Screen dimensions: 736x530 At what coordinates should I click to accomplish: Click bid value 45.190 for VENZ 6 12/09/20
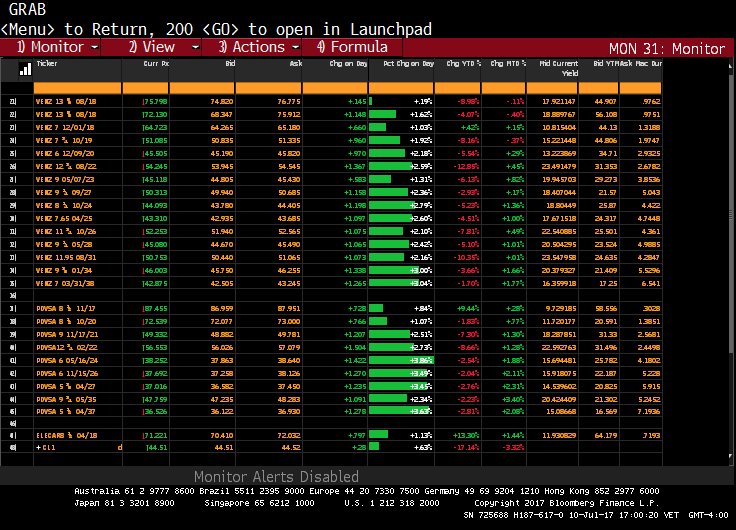pos(222,154)
